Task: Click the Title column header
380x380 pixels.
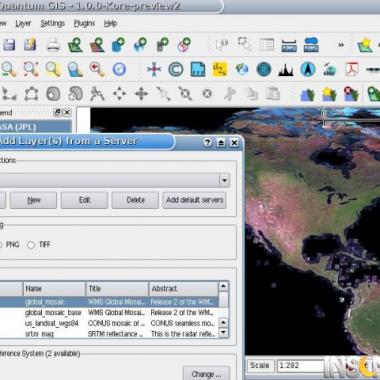Action: coord(117,289)
